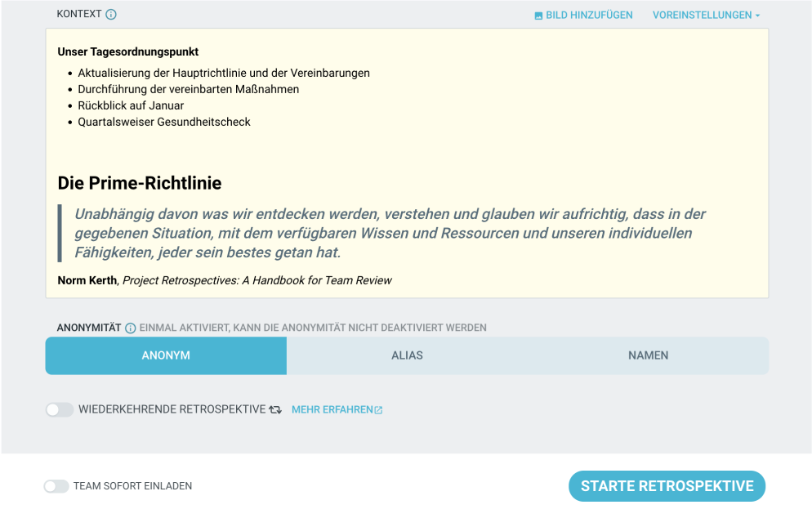Open the Voreinstellungen dropdown
Viewport: 812px width, 527px height.
[x=707, y=15]
